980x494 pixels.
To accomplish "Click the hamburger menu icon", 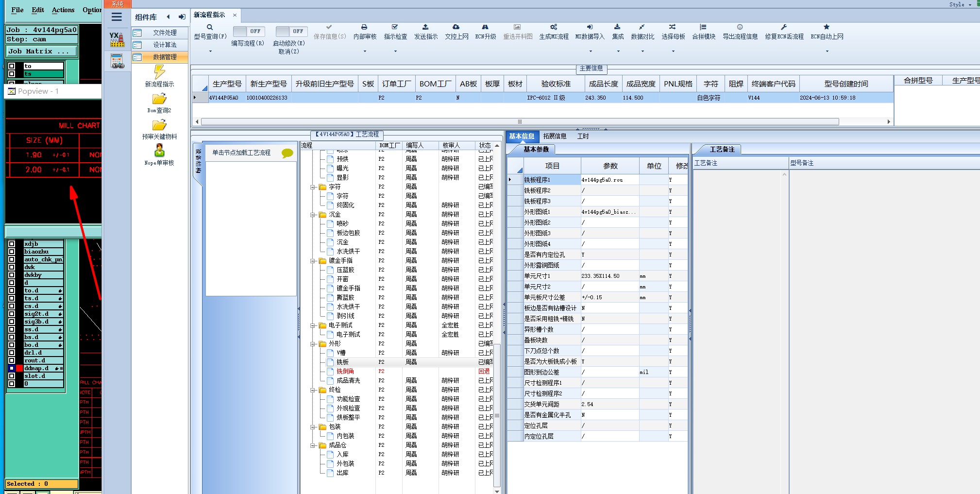I will tap(117, 17).
